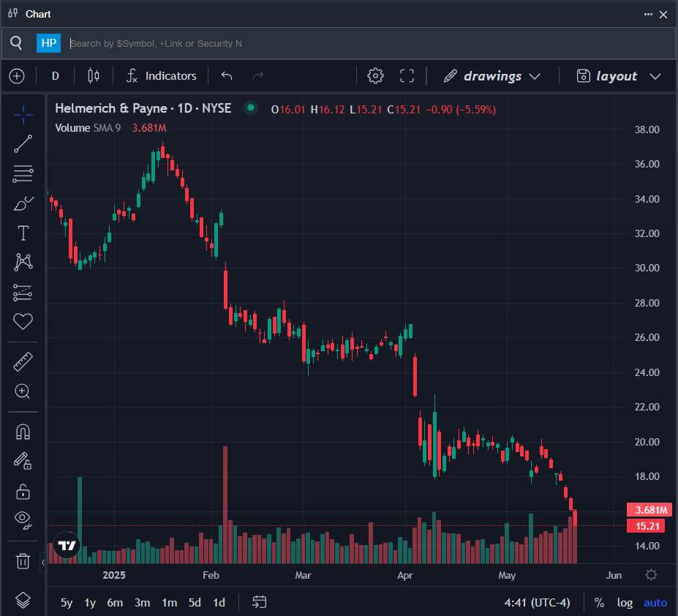Click the plus compare symbol button
This screenshot has height=616, width=678.
click(x=17, y=76)
